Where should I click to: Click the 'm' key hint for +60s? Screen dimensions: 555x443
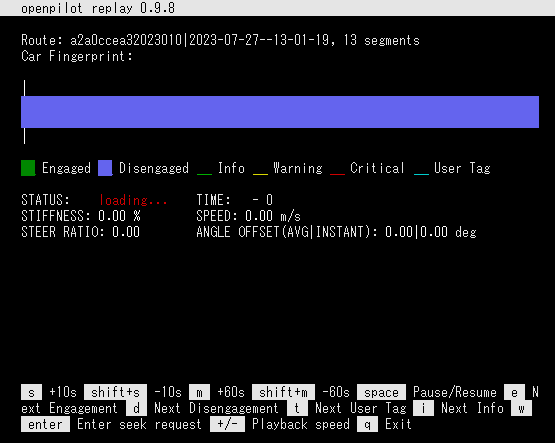pos(199,392)
